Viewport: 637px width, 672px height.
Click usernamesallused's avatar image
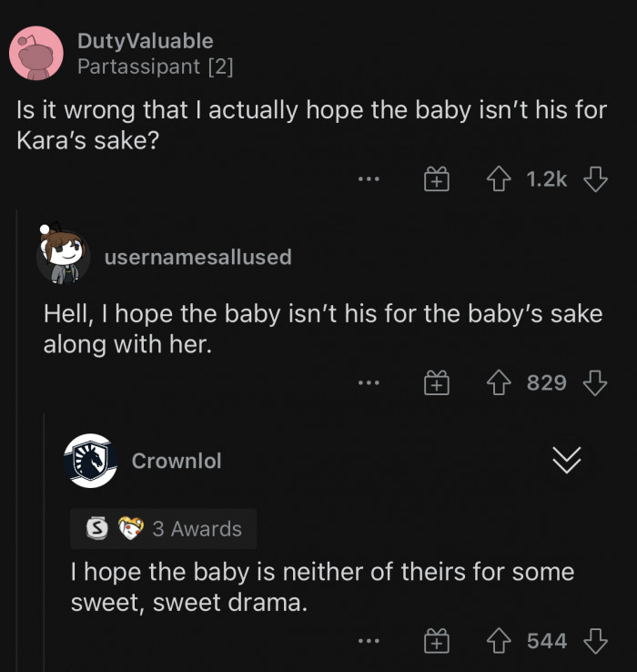pos(62,256)
